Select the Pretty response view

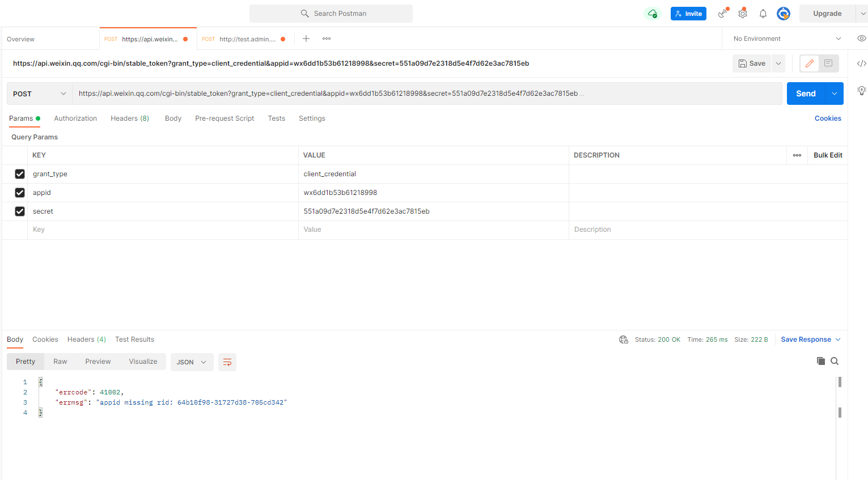pos(26,362)
